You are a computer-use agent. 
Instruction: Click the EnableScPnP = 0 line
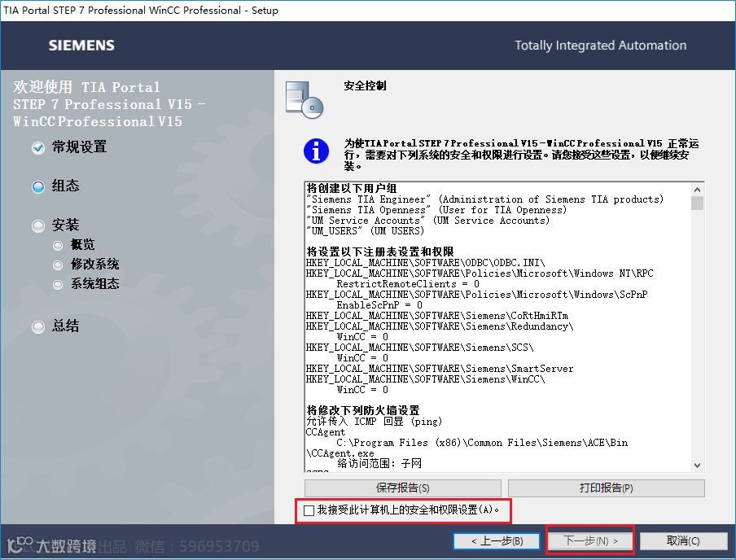coord(379,305)
